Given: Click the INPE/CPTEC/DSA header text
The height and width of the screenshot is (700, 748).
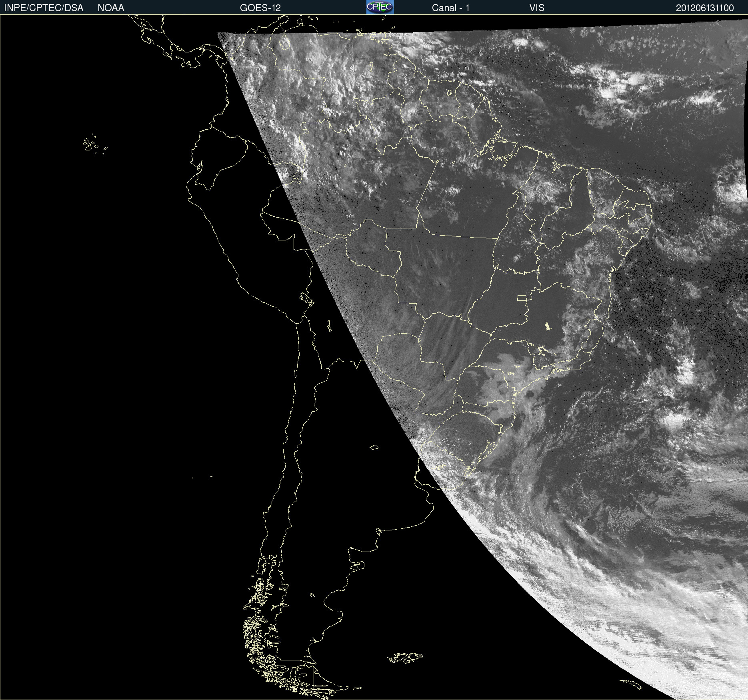Looking at the screenshot, I should pos(44,8).
